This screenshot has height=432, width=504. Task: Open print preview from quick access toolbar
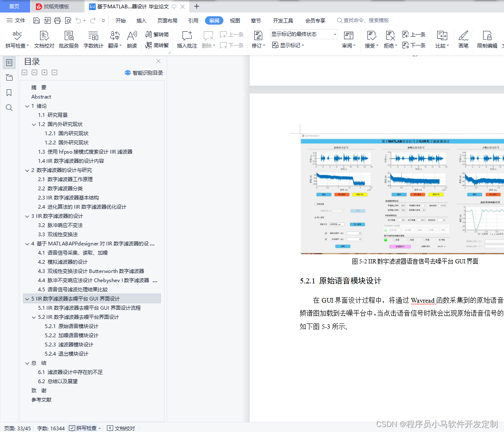point(67,20)
